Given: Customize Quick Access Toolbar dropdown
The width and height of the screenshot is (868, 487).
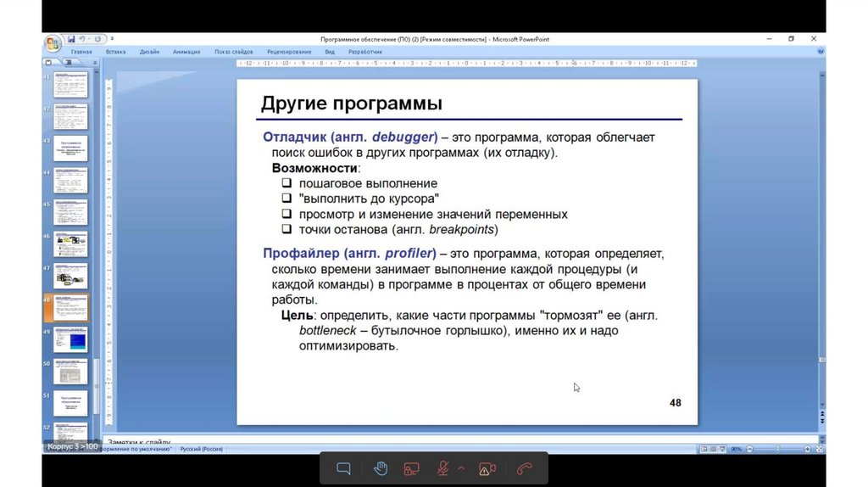Looking at the screenshot, I should tap(112, 39).
